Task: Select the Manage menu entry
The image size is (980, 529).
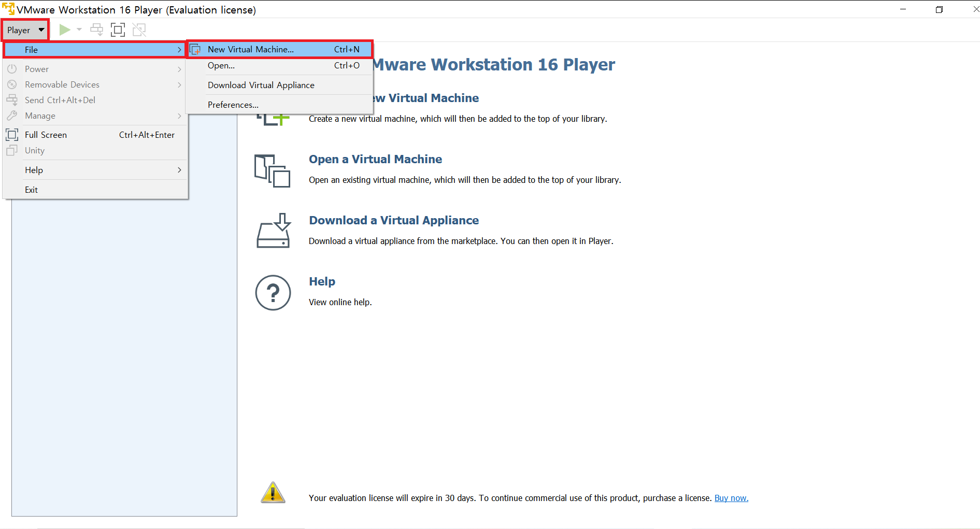Action: pyautogui.click(x=94, y=116)
